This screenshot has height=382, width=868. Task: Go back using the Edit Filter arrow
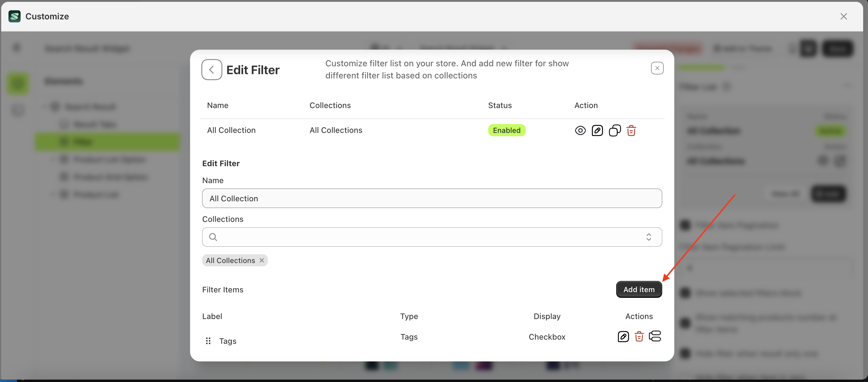pyautogui.click(x=211, y=69)
